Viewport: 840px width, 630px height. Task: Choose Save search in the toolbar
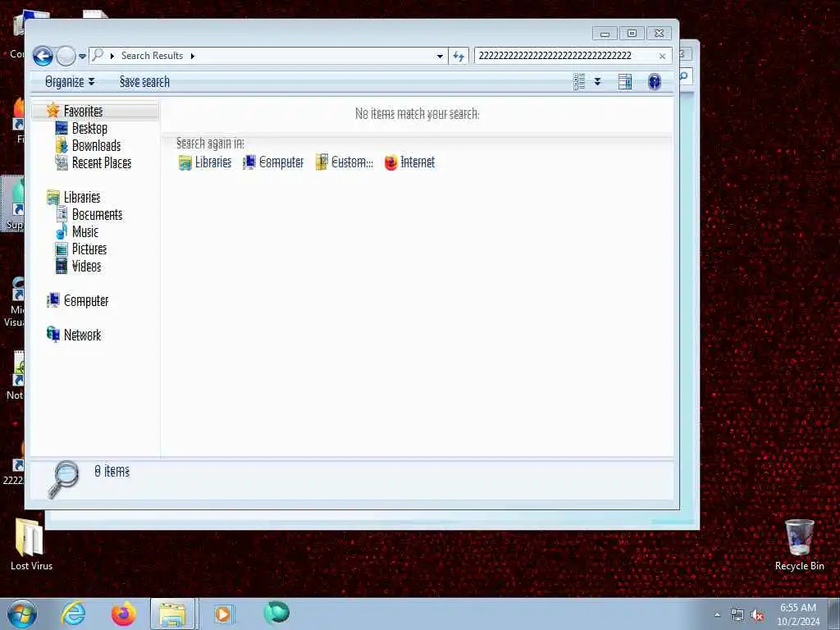pos(144,81)
